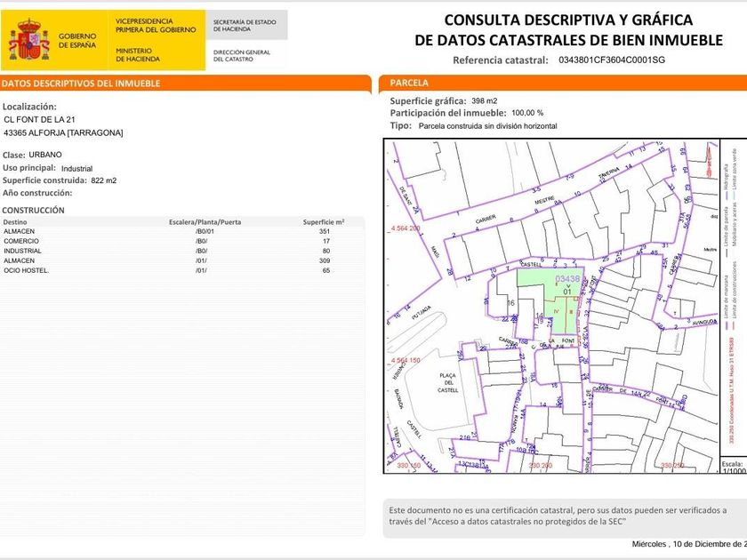This screenshot has height=560, width=747.
Task: Click the Dirección General del Catastro label
Action: point(241,55)
